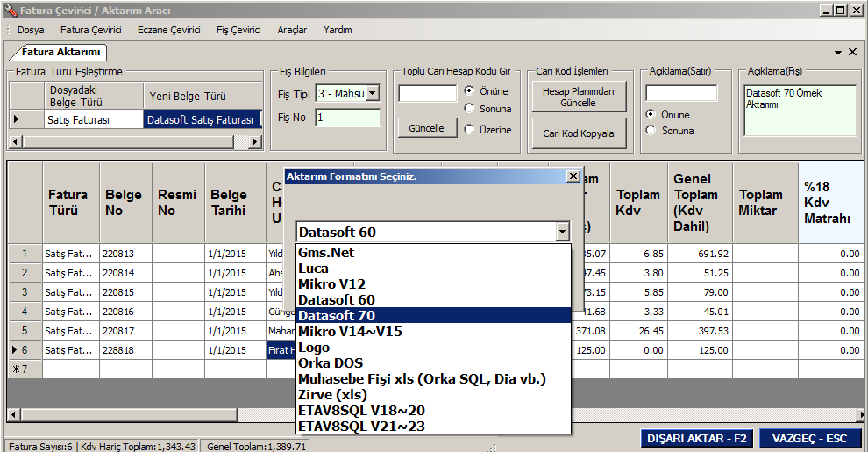
Task: Click the Toplam Kdv column header
Action: pyautogui.click(x=638, y=203)
